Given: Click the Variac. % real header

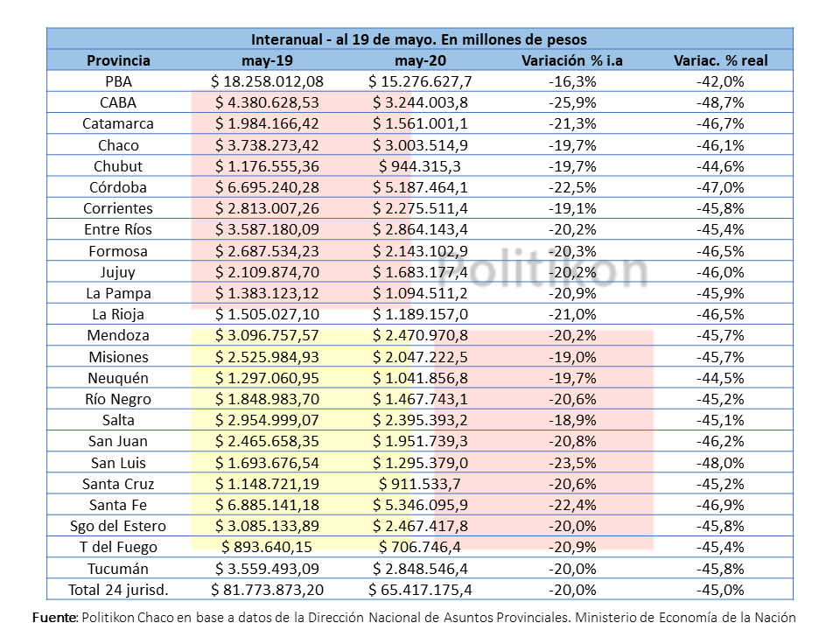Looking at the screenshot, I should click(x=720, y=60).
